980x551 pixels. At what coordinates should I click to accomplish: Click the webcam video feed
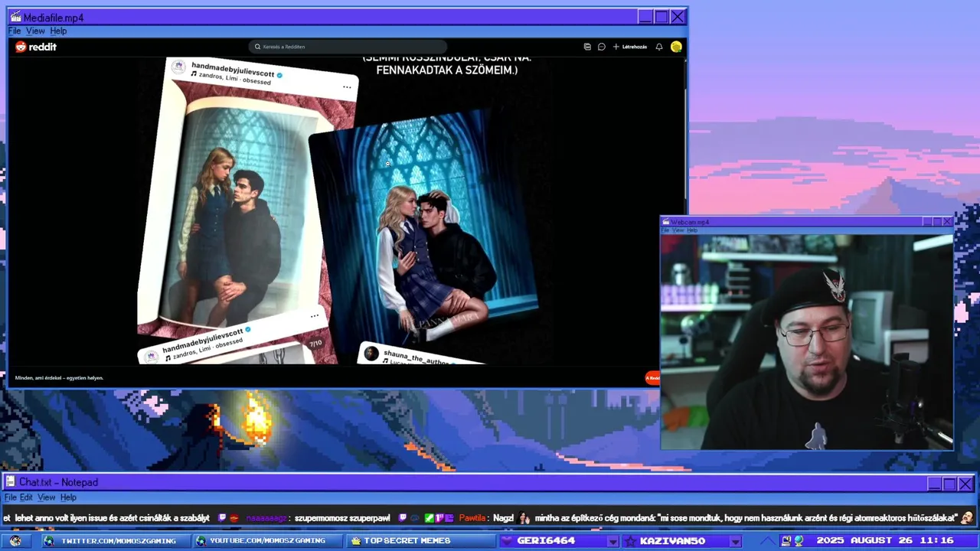pos(807,342)
